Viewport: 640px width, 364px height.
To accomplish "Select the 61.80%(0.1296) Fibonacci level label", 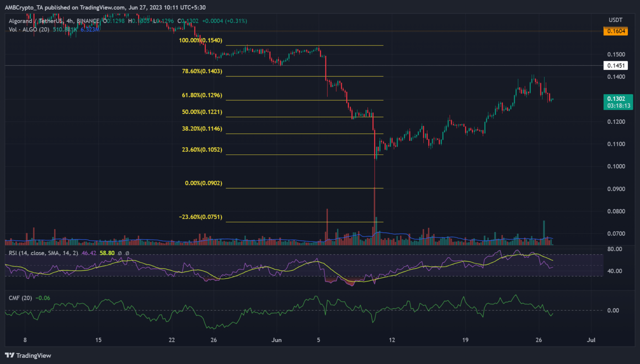I will click(202, 95).
